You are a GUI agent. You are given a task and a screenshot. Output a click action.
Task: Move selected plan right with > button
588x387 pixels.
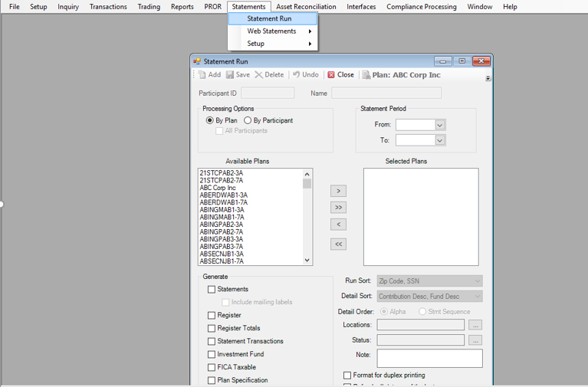click(x=338, y=191)
